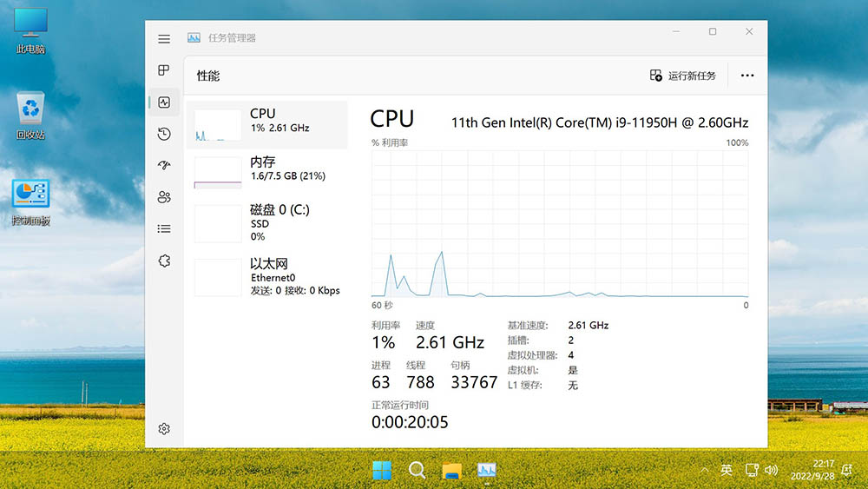Expand the hamburger navigation menu
The height and width of the screenshot is (489, 868).
[x=164, y=39]
